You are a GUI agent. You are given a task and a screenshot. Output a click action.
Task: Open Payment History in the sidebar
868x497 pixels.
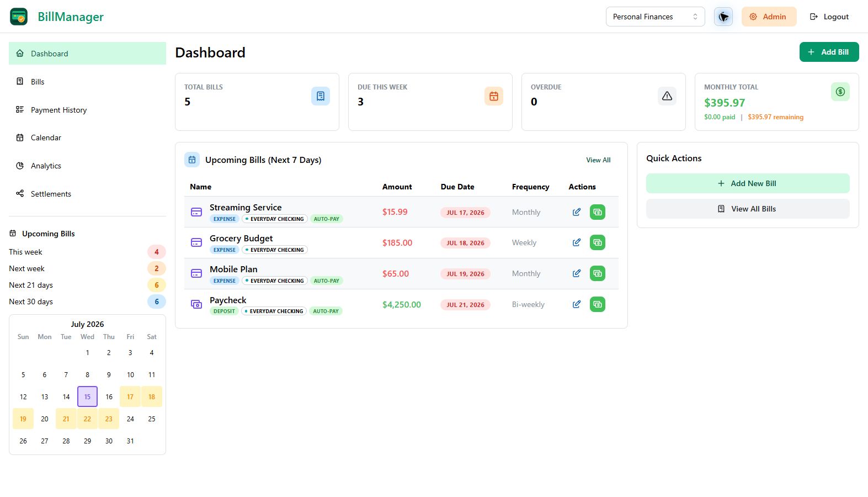87,110
